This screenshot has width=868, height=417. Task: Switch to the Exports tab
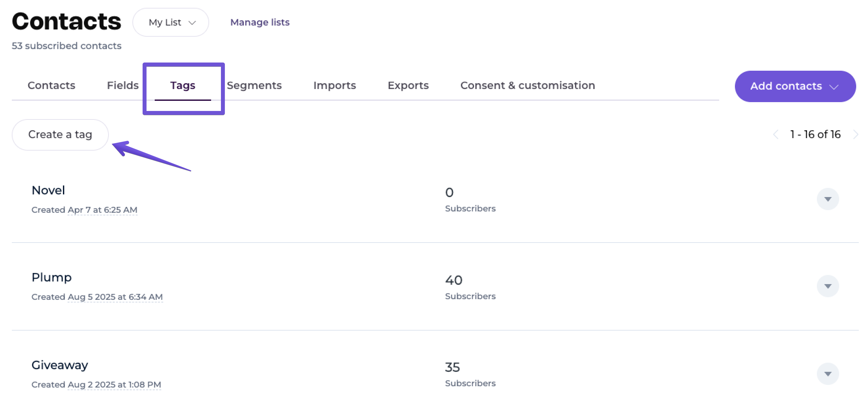click(x=408, y=85)
